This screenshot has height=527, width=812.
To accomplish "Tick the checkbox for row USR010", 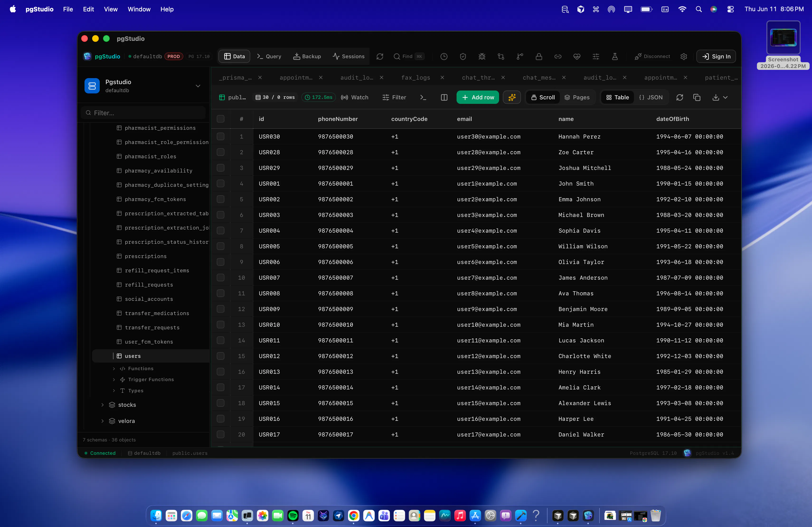I will click(221, 325).
